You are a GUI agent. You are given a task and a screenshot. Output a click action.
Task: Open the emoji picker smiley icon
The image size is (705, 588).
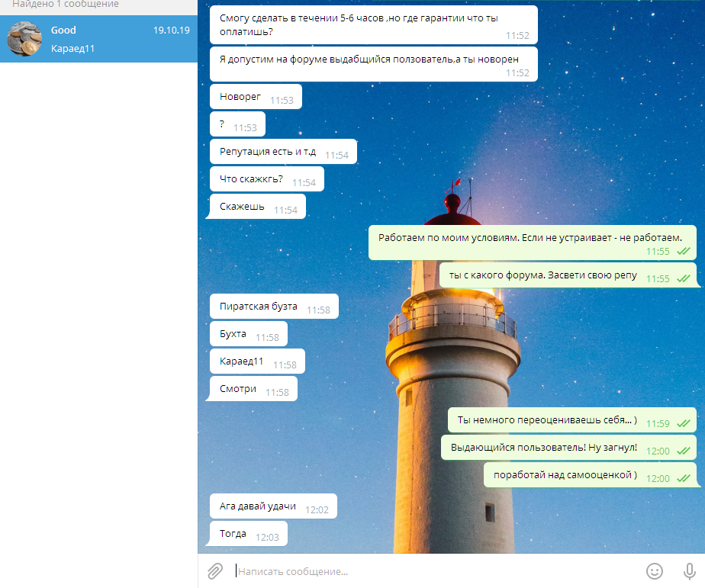tap(654, 571)
